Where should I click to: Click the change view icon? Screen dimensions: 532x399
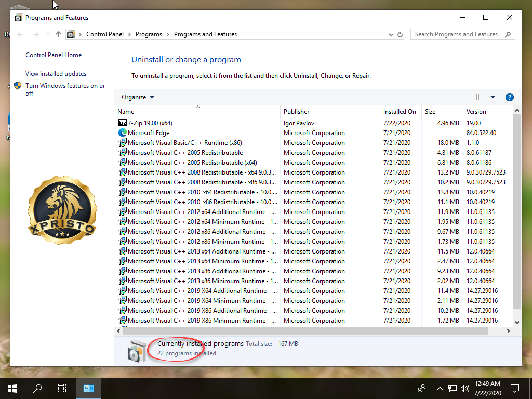(x=481, y=97)
